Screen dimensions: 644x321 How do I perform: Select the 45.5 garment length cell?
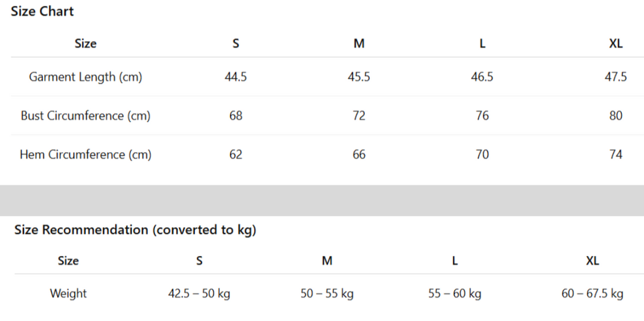point(359,77)
